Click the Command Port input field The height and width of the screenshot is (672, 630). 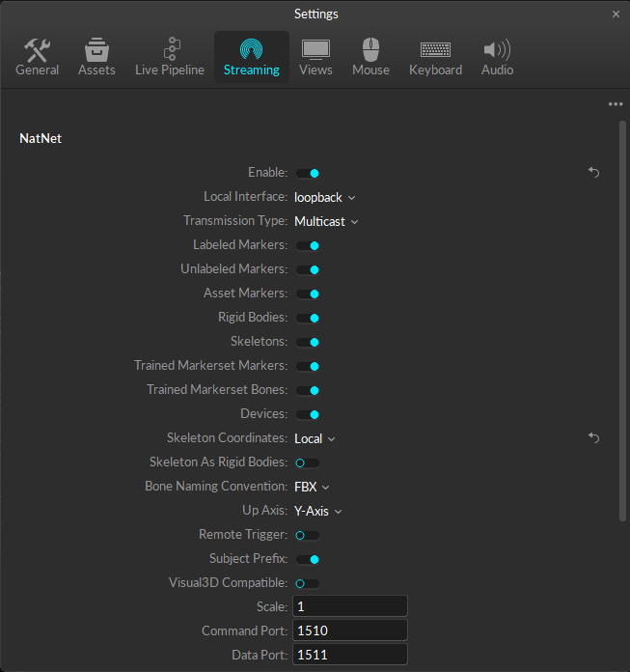(350, 630)
